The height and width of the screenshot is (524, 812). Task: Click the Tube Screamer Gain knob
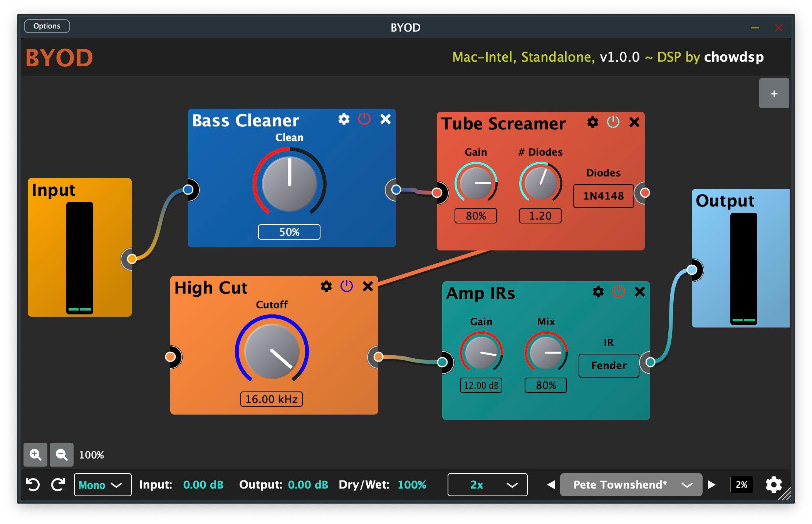476,183
